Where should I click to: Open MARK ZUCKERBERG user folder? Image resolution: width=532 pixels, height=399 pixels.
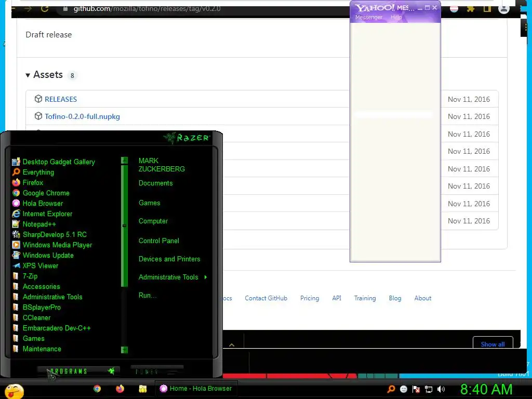coord(162,165)
